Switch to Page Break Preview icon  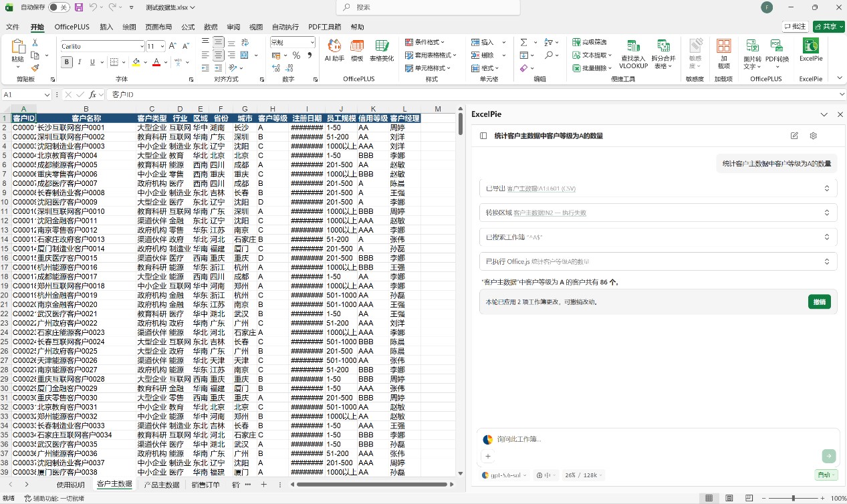(748, 498)
